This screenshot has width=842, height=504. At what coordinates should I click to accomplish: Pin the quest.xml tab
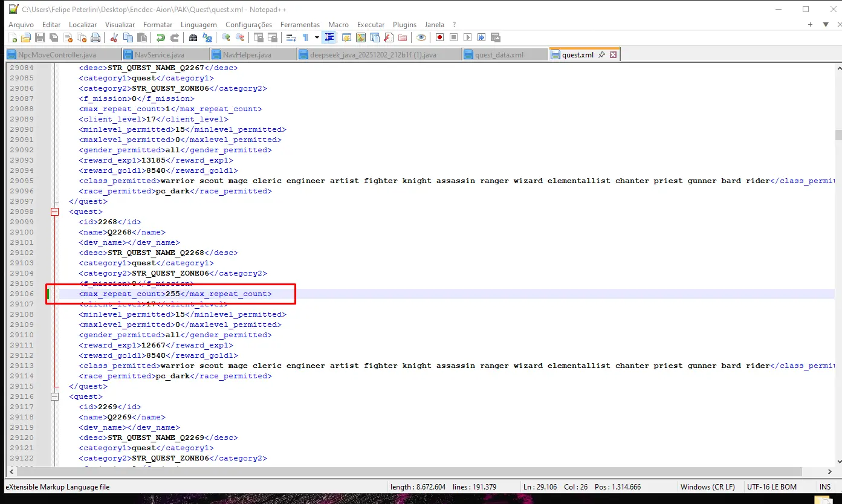tap(601, 54)
